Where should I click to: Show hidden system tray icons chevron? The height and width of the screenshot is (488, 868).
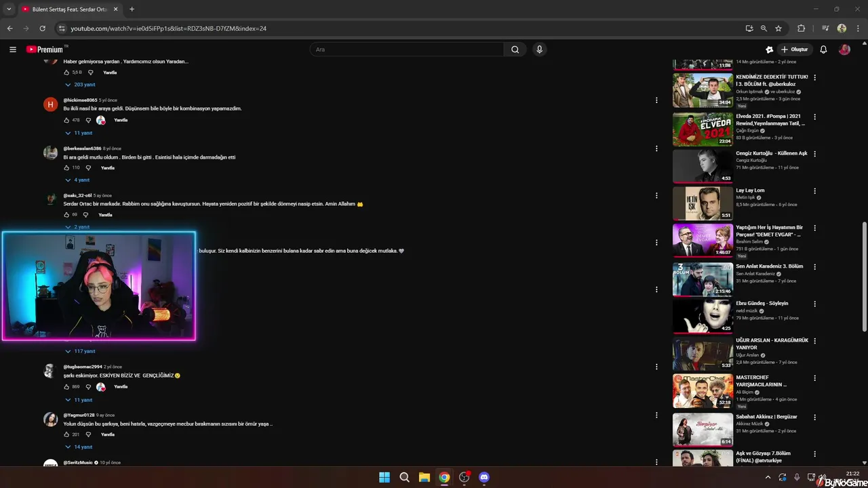pos(768,477)
